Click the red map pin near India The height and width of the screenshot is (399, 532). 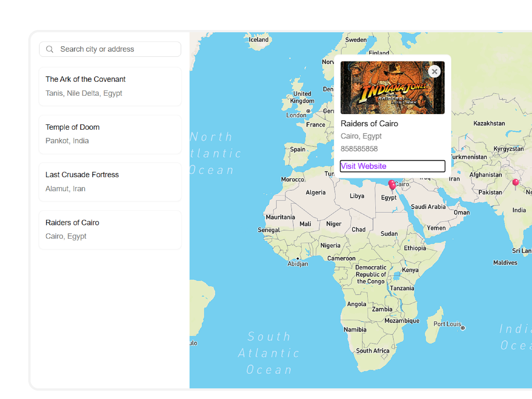coord(515,183)
